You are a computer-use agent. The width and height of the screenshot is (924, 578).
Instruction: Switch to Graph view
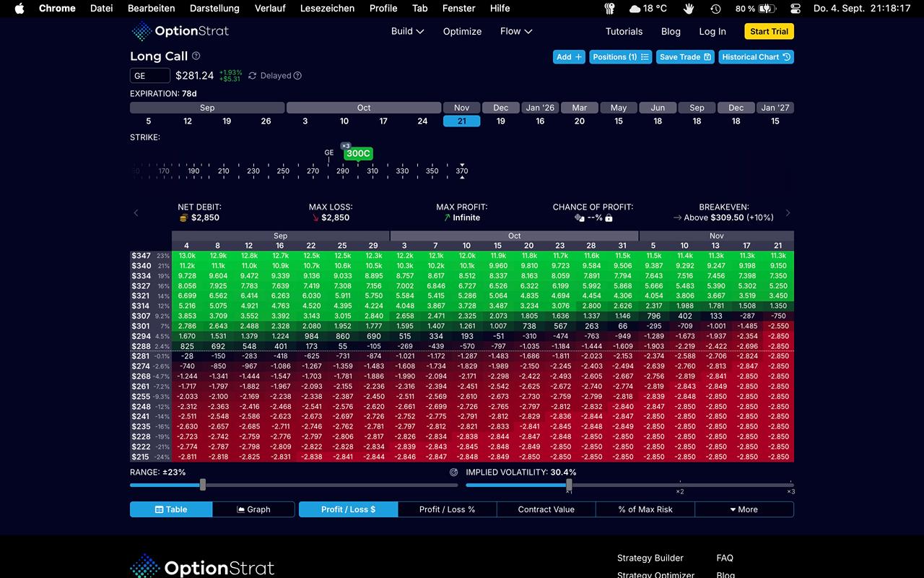pos(253,509)
